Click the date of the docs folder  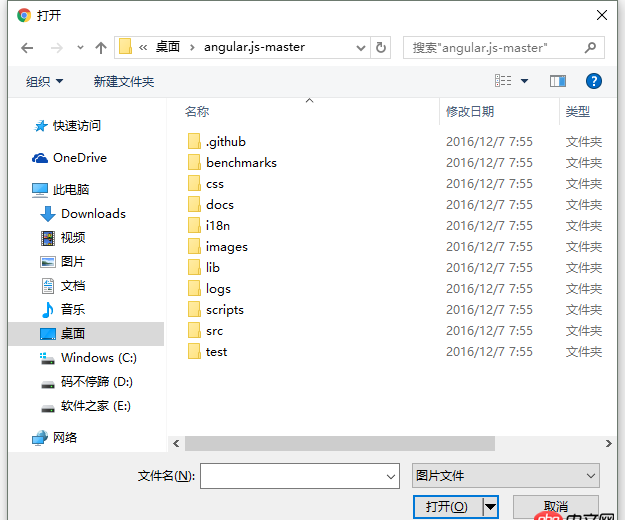489,205
